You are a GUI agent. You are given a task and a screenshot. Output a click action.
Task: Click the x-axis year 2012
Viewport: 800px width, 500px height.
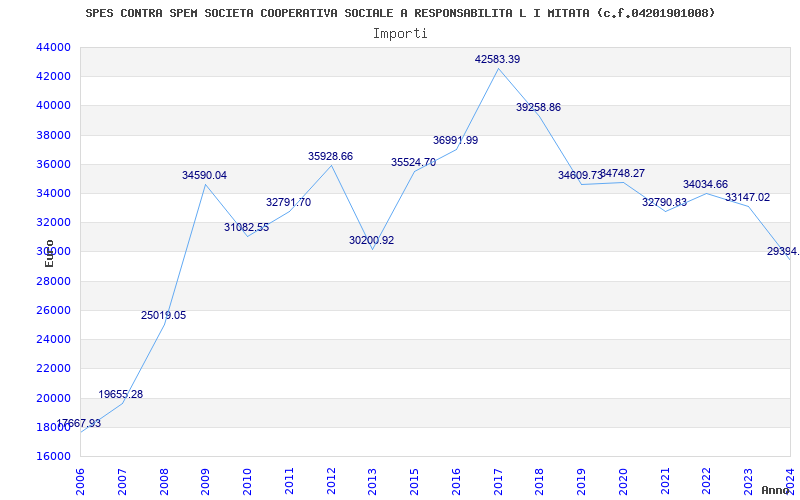(x=331, y=482)
